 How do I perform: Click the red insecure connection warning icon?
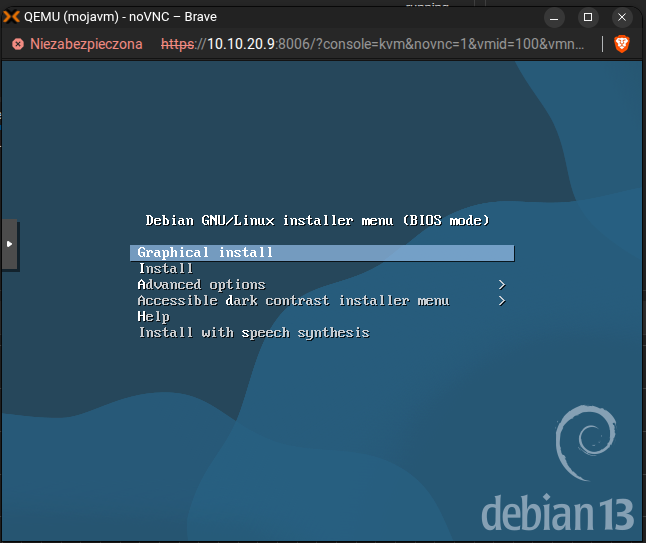17,44
